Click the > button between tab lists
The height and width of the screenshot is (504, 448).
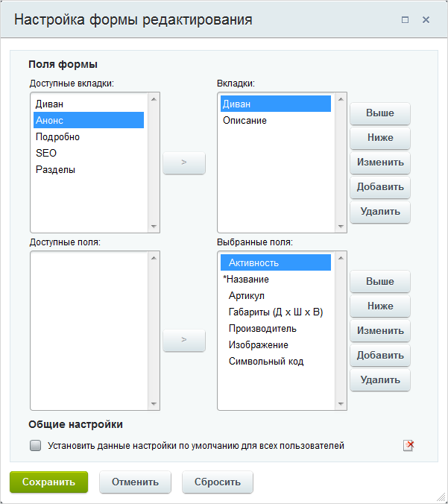pos(184,163)
